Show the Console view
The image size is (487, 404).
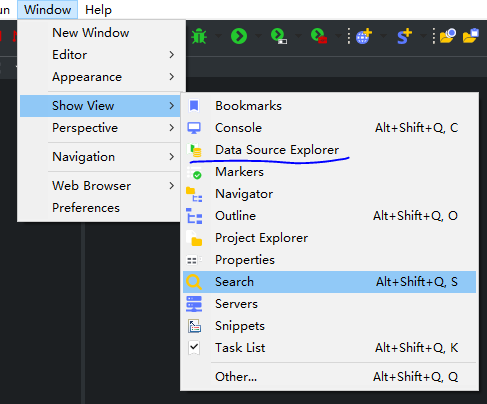[329, 128]
